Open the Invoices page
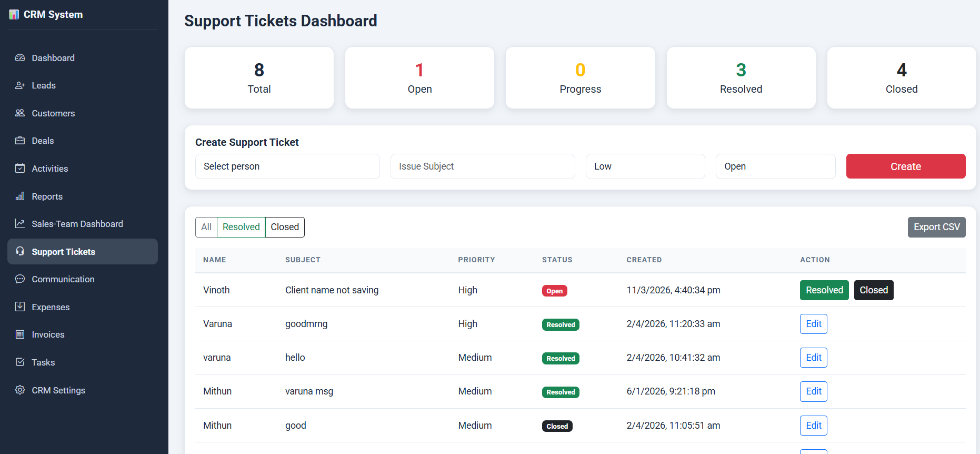Image resolution: width=980 pixels, height=454 pixels. (x=83, y=334)
